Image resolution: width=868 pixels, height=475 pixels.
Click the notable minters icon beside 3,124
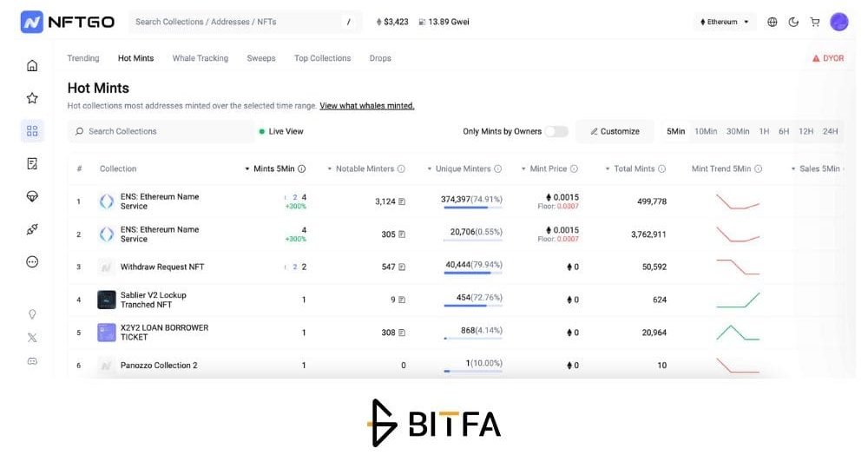click(x=402, y=201)
